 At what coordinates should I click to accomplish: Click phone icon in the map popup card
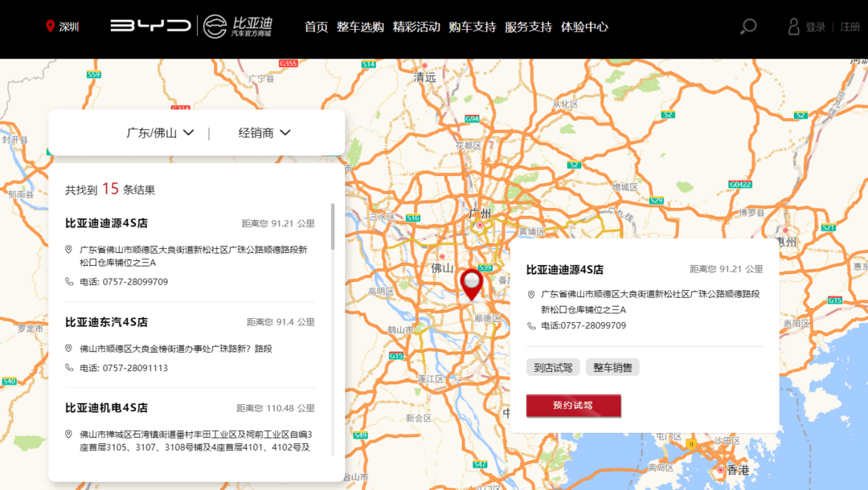(x=531, y=326)
